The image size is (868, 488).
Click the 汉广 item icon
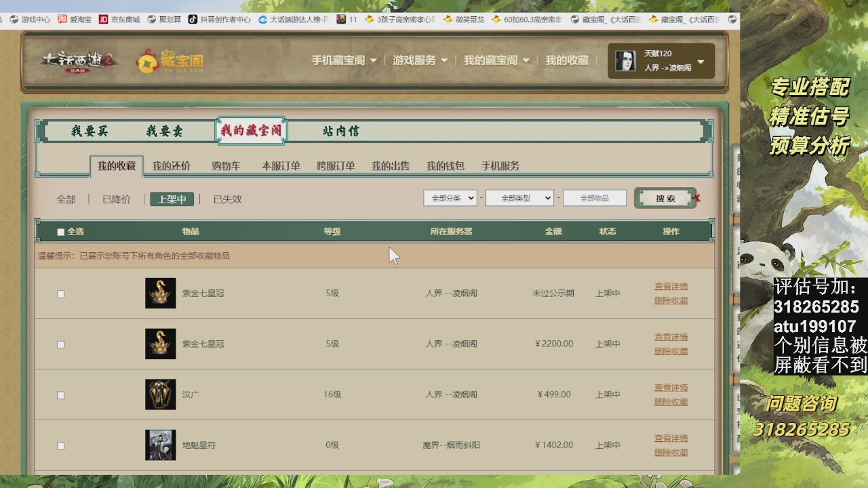[160, 394]
